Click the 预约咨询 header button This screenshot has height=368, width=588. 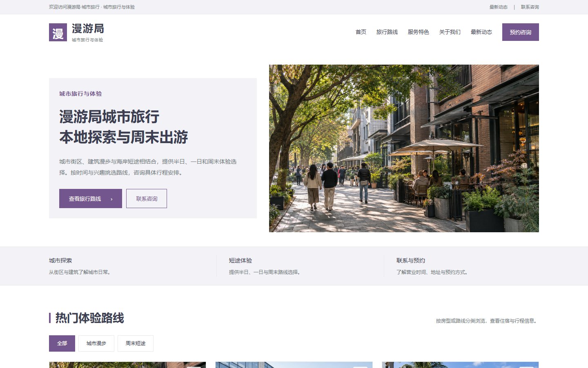click(521, 32)
